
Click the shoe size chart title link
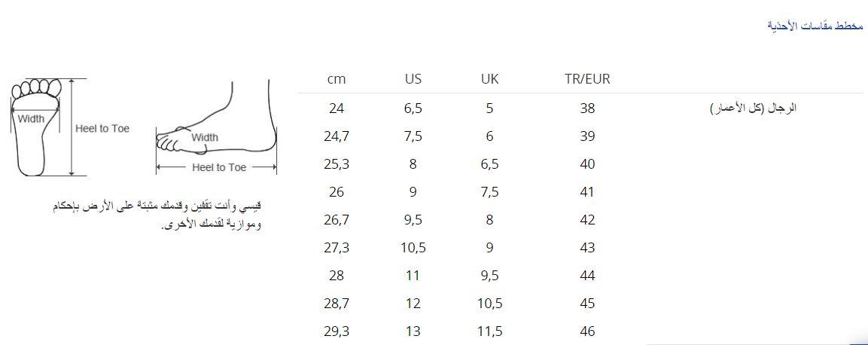coord(815,26)
